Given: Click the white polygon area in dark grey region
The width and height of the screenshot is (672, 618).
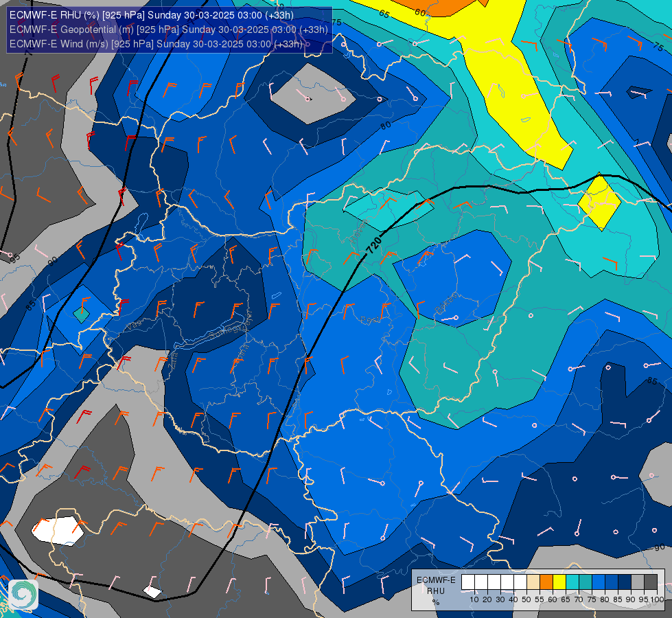Looking at the screenshot, I should [x=58, y=531].
